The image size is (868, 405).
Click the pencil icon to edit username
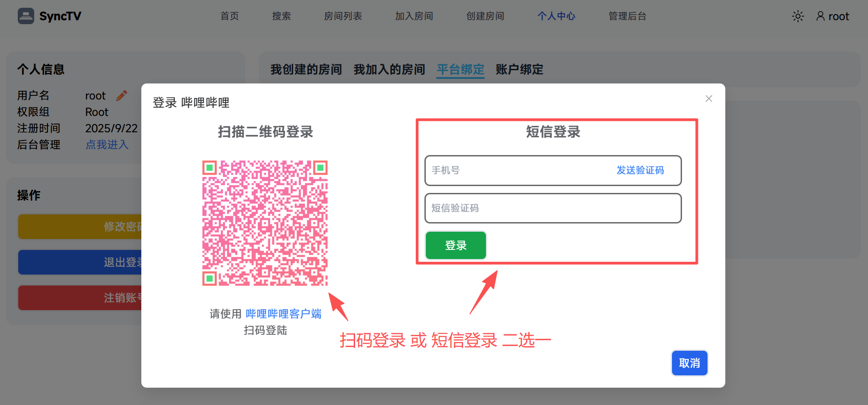121,95
